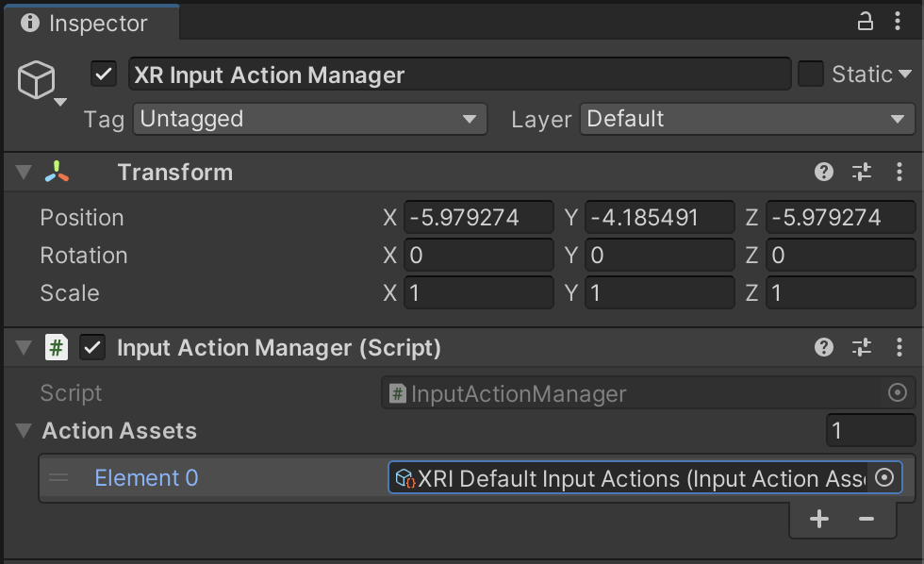924x564 pixels.
Task: Open Transform component help reference
Action: point(824,172)
